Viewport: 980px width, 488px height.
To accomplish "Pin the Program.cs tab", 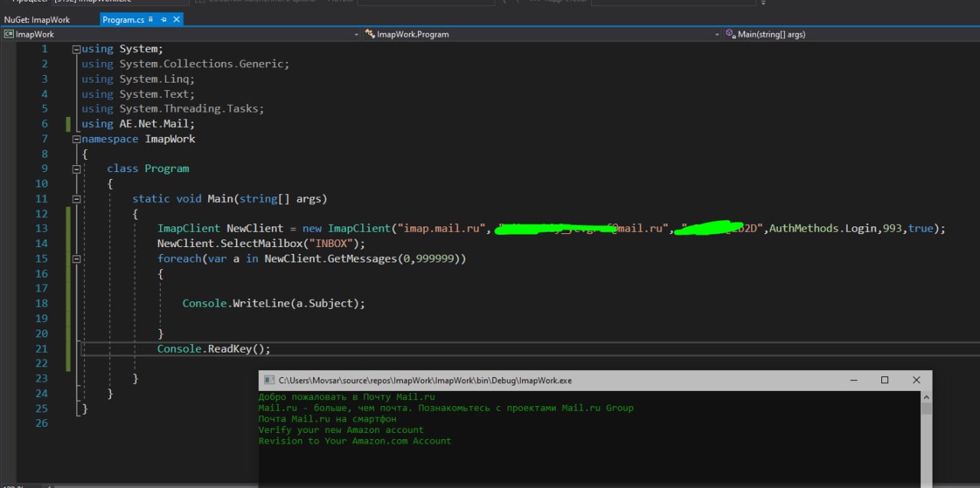I will click(163, 20).
